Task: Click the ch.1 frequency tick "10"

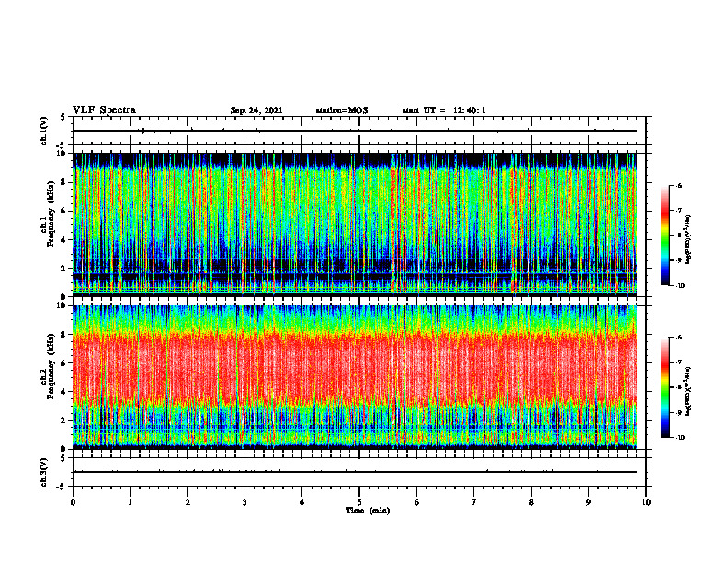Action: tap(63, 154)
